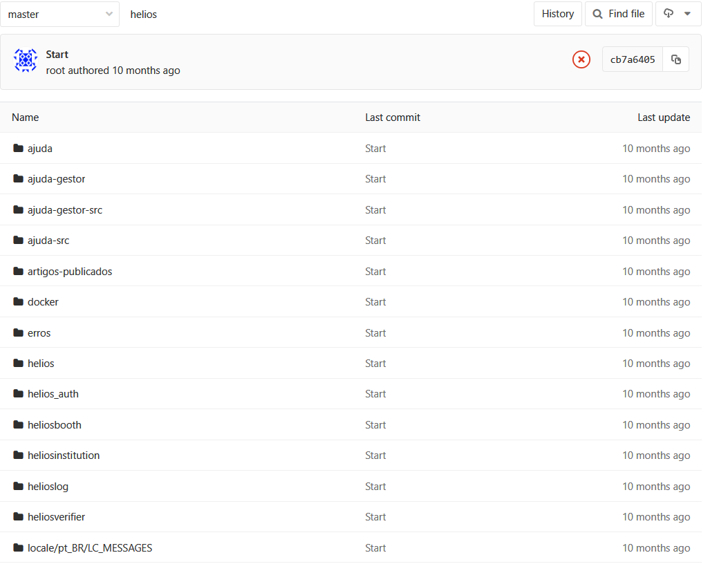Screen dimensions: 728x573
Task: Open the Start commit for heliosbooth row
Action: click(x=375, y=425)
